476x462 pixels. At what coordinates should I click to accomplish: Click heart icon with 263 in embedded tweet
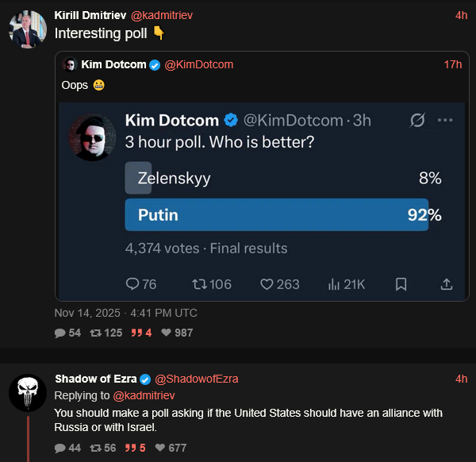coord(267,284)
